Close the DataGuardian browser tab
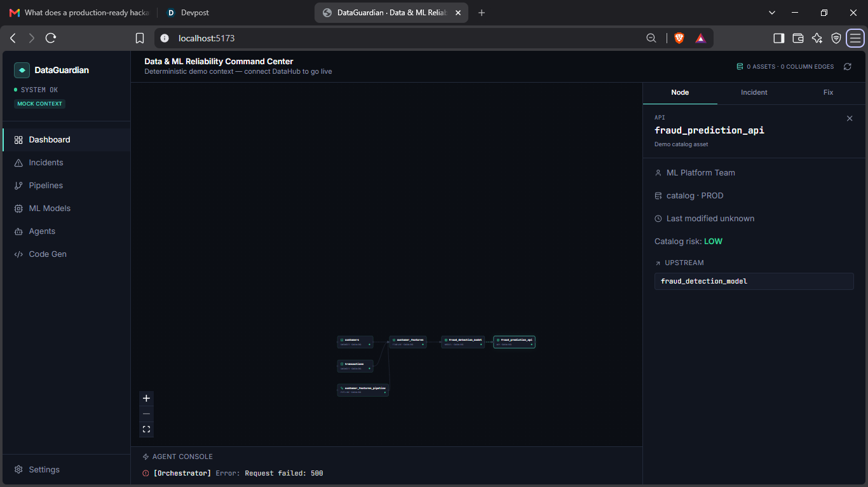 click(458, 13)
